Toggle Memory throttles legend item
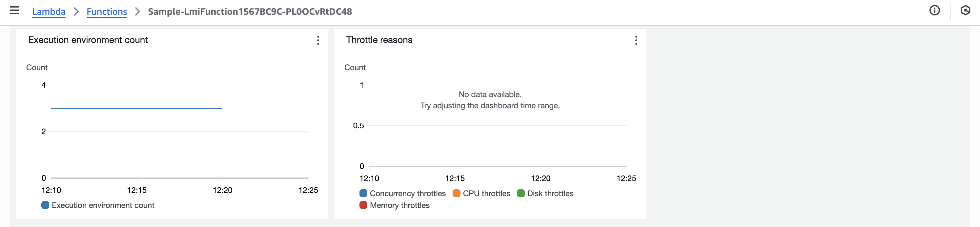 (x=399, y=205)
